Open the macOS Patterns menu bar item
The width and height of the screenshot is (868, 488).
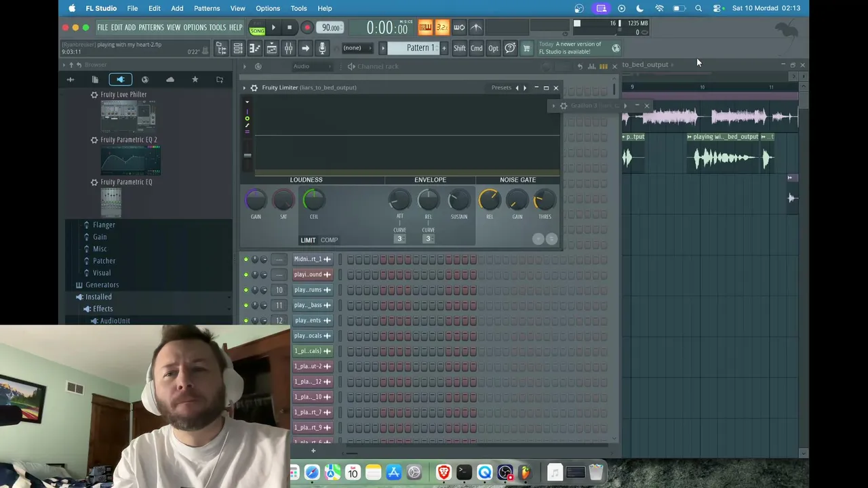(207, 8)
